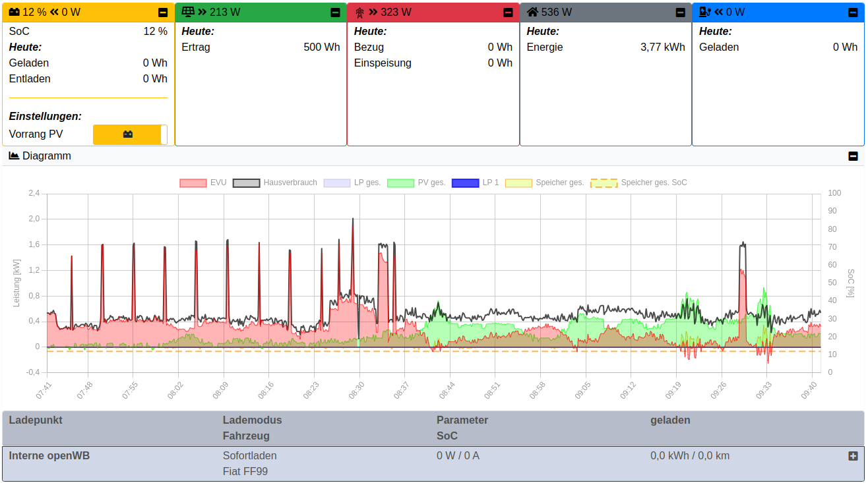Image resolution: width=868 pixels, height=483 pixels.
Task: Click the LP 1 legend color box
Action: point(465,183)
